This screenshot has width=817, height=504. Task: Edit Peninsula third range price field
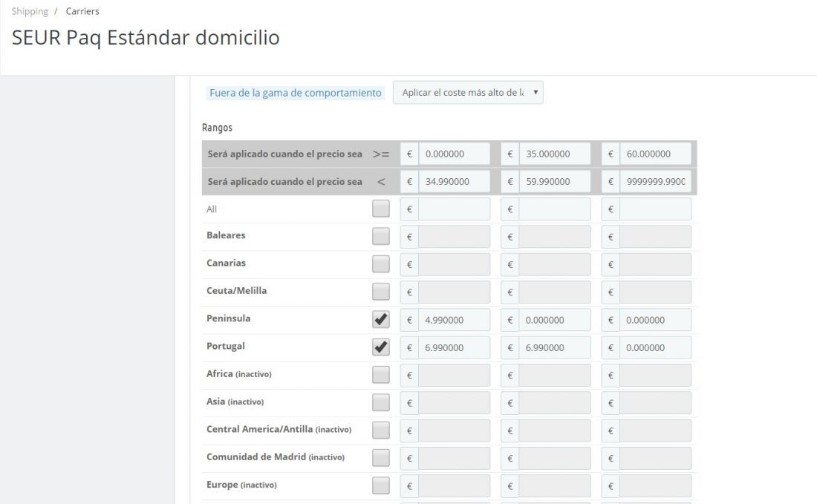pos(655,320)
